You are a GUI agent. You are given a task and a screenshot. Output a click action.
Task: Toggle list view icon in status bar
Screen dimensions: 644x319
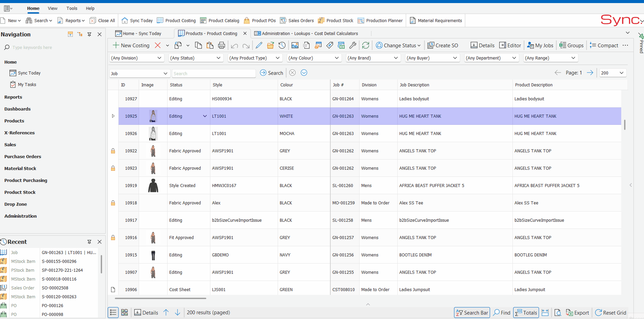113,313
